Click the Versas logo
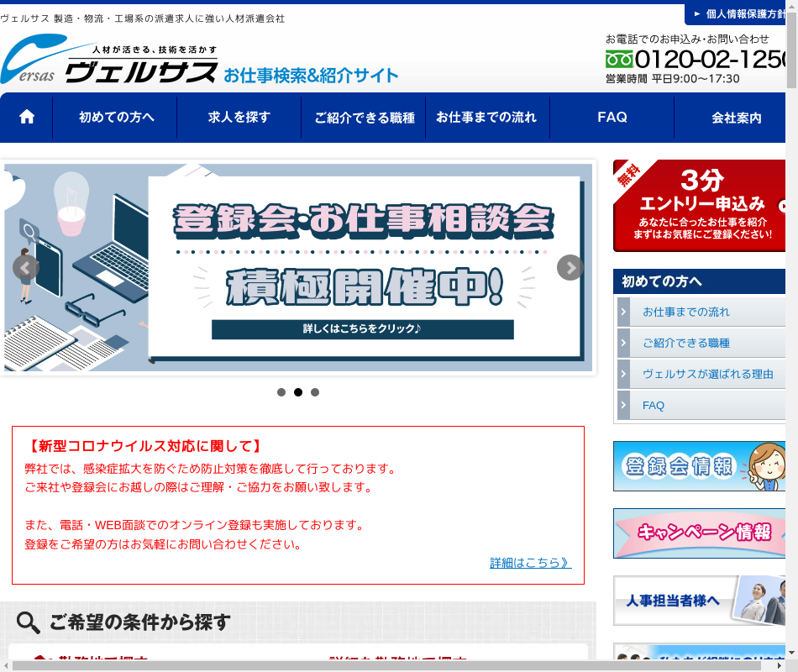The width and height of the screenshot is (798, 672). tap(109, 64)
